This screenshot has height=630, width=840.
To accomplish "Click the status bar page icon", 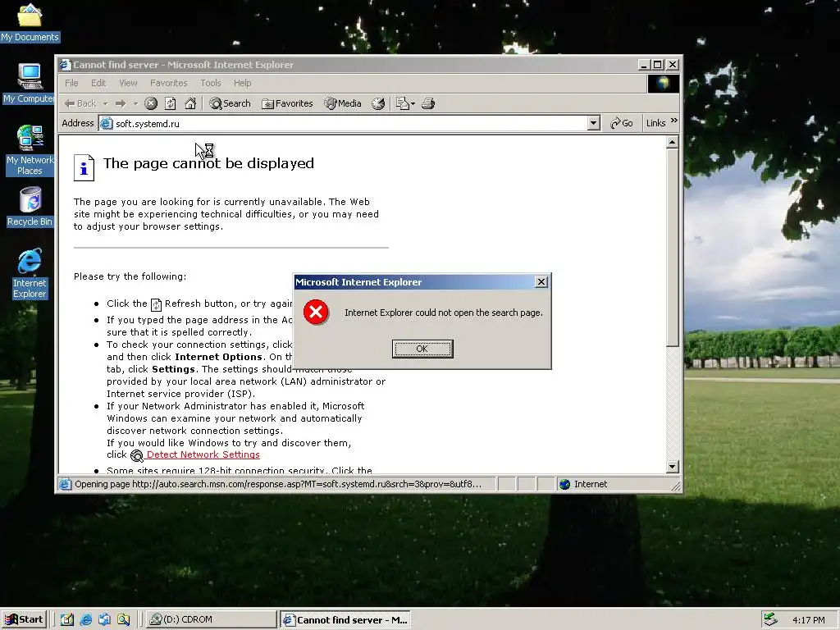I will pos(66,484).
